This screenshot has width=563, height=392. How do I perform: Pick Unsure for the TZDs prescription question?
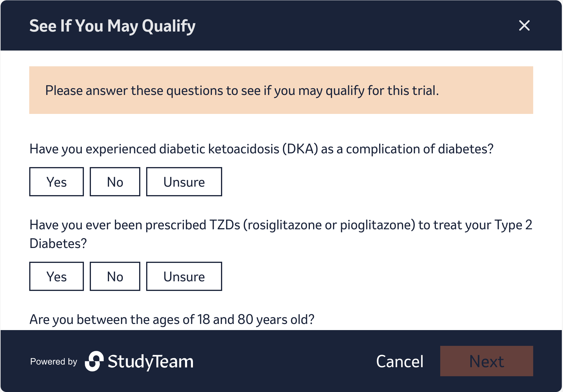(x=184, y=276)
